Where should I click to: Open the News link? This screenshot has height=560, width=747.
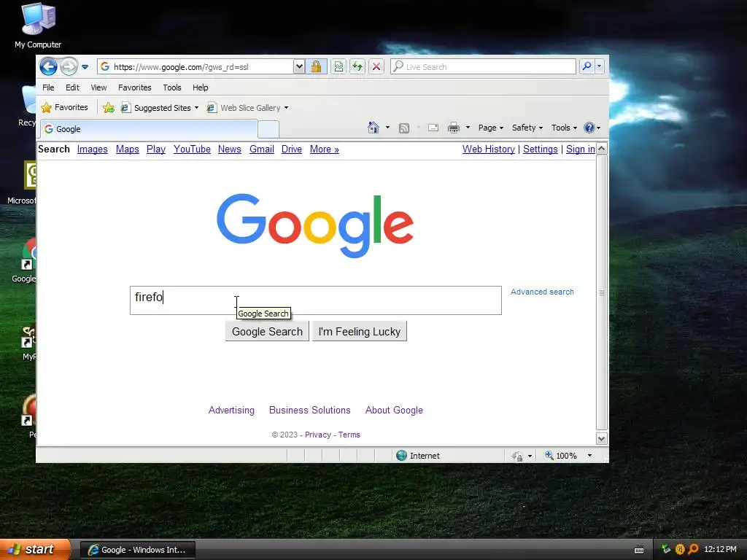tap(230, 149)
